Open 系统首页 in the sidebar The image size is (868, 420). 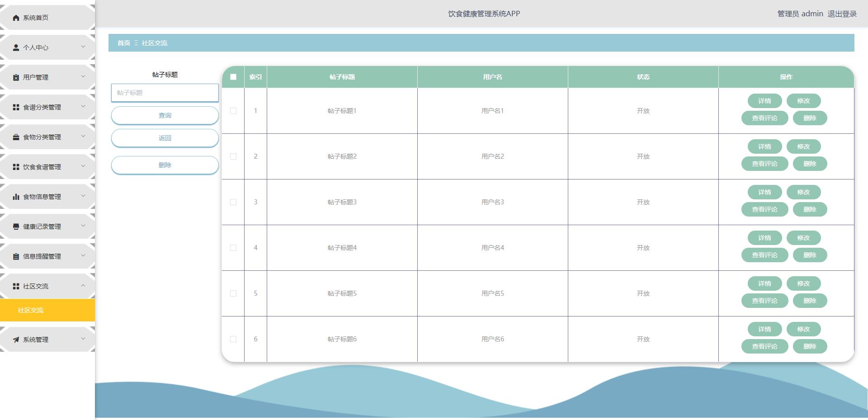[47, 18]
